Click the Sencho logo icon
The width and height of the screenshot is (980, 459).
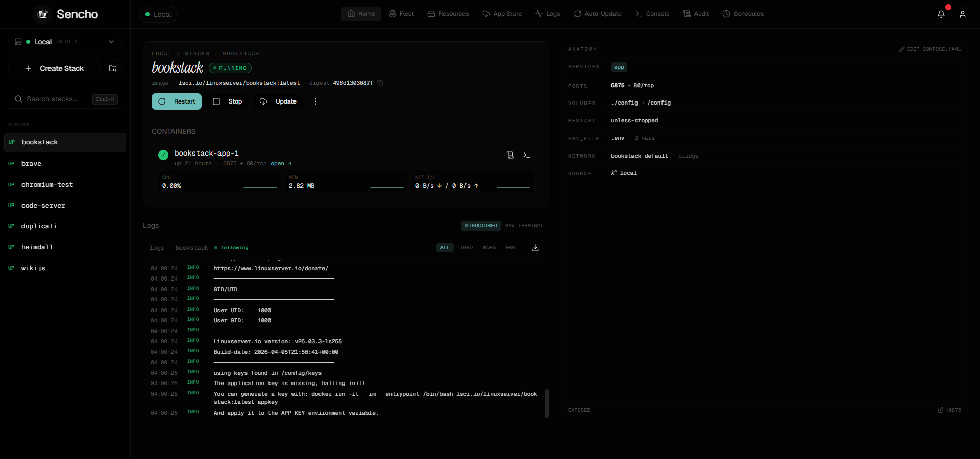(42, 14)
